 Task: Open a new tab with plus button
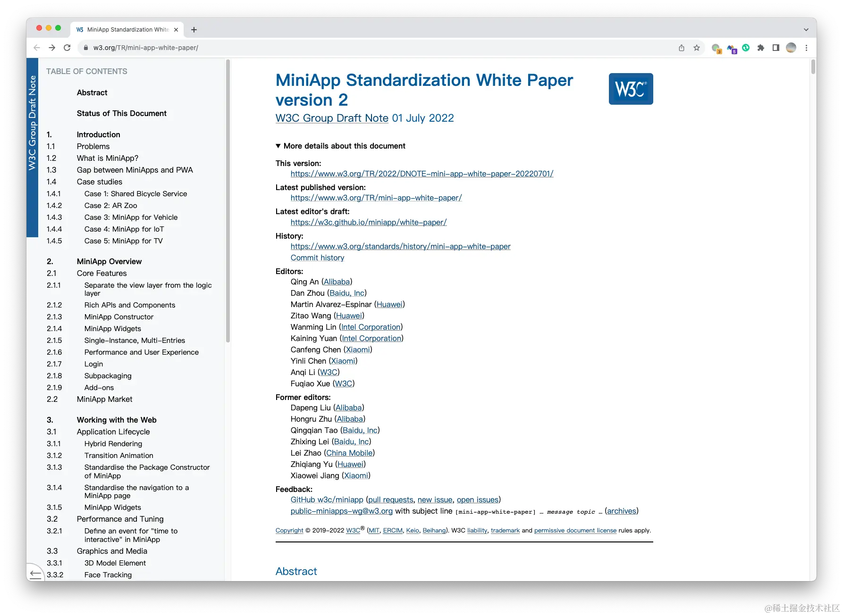(194, 30)
